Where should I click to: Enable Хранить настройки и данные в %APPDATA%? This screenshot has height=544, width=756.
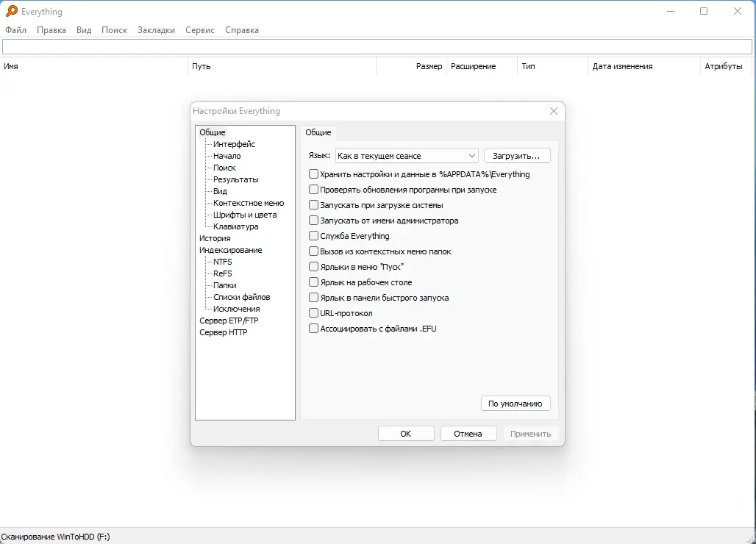coord(313,174)
